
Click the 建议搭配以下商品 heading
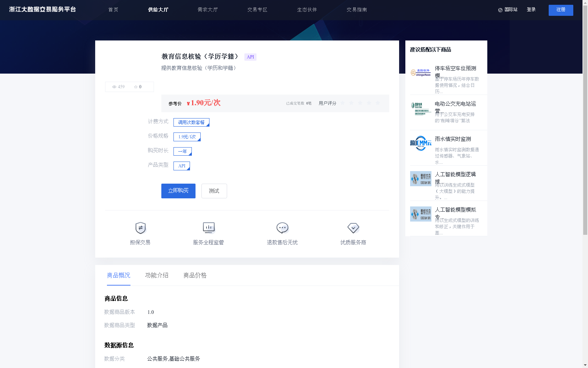tap(430, 50)
